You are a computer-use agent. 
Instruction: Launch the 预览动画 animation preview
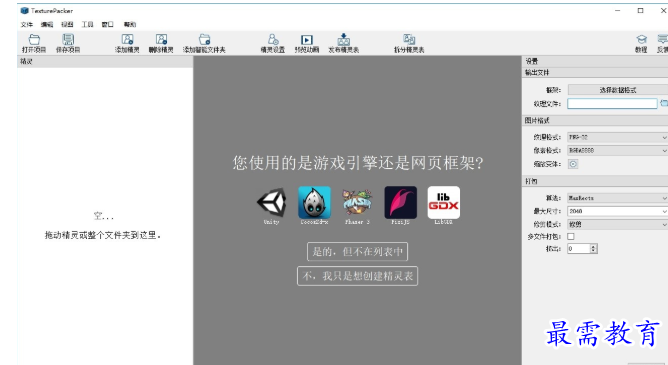coord(307,43)
